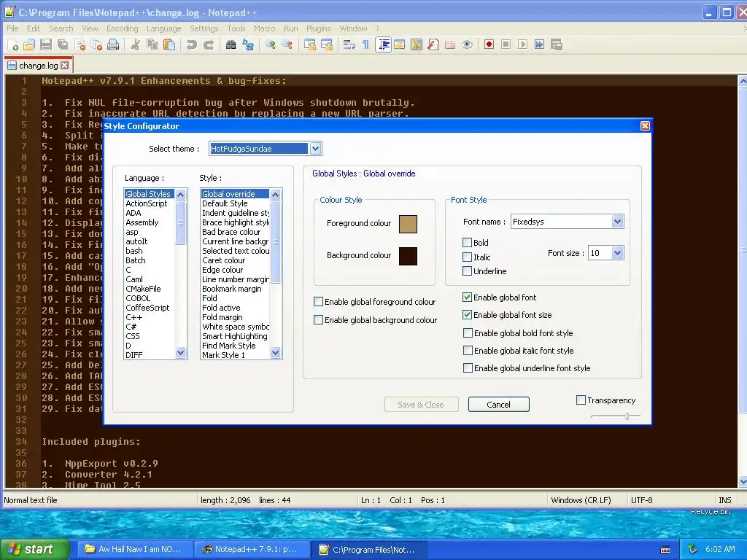Enable global background colour checkbox
Viewport: 747px width, 560px height.
click(x=318, y=320)
